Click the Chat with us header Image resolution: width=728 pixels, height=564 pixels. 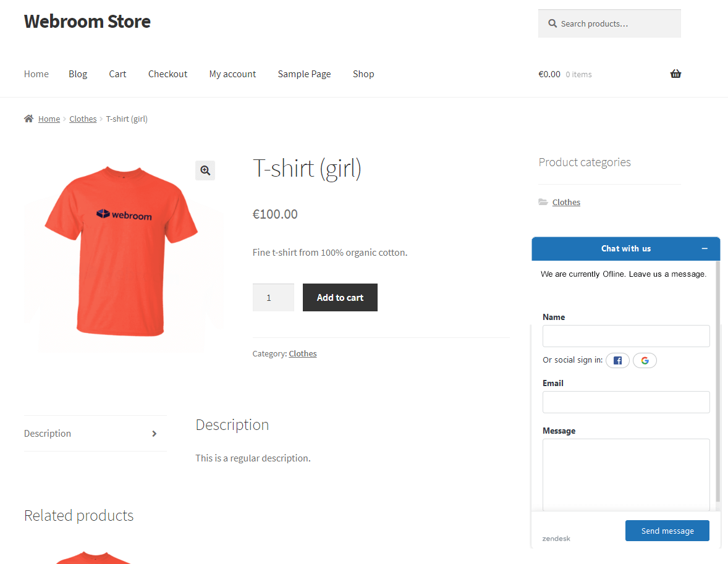[626, 248]
